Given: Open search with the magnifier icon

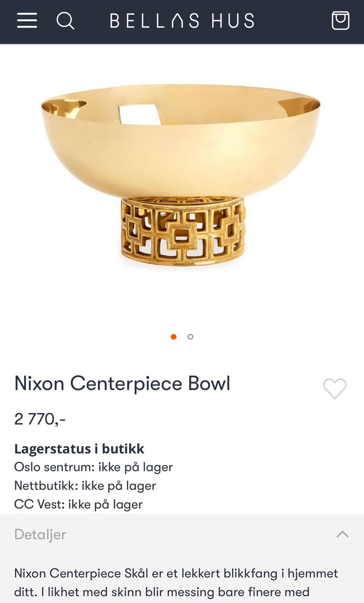Looking at the screenshot, I should (65, 20).
